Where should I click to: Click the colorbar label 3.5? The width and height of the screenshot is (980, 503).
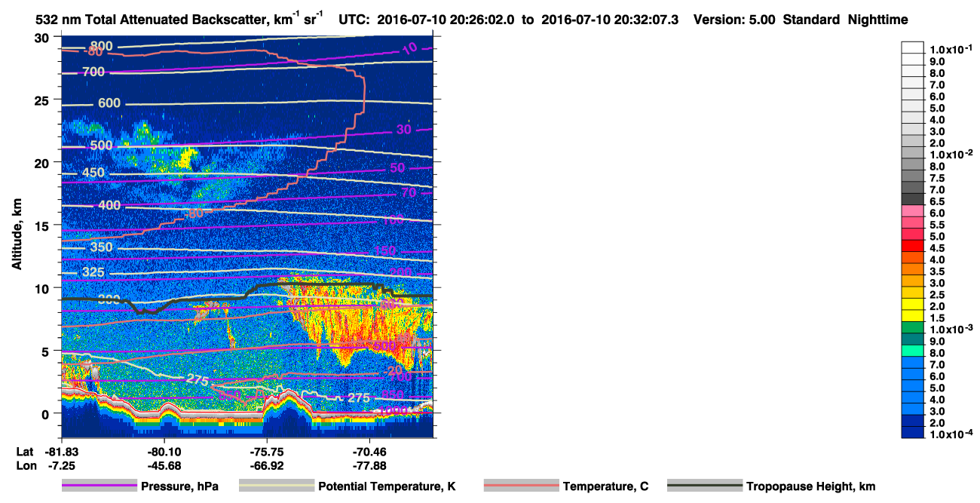click(x=938, y=271)
